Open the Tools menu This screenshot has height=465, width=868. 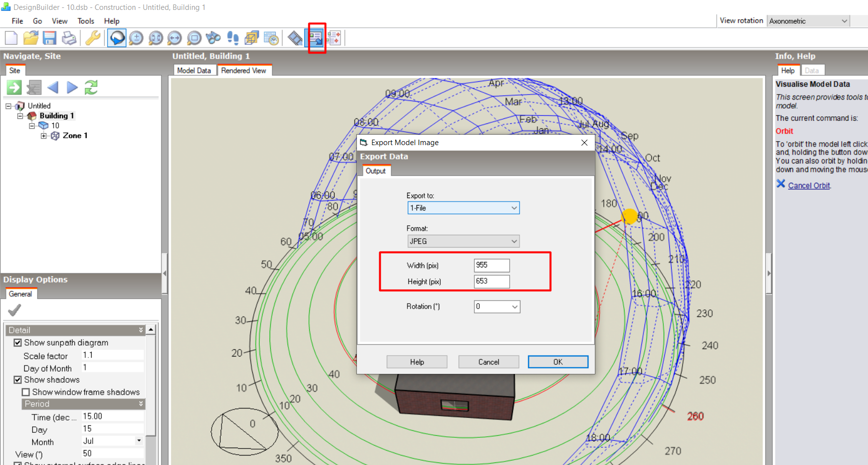[x=86, y=21]
